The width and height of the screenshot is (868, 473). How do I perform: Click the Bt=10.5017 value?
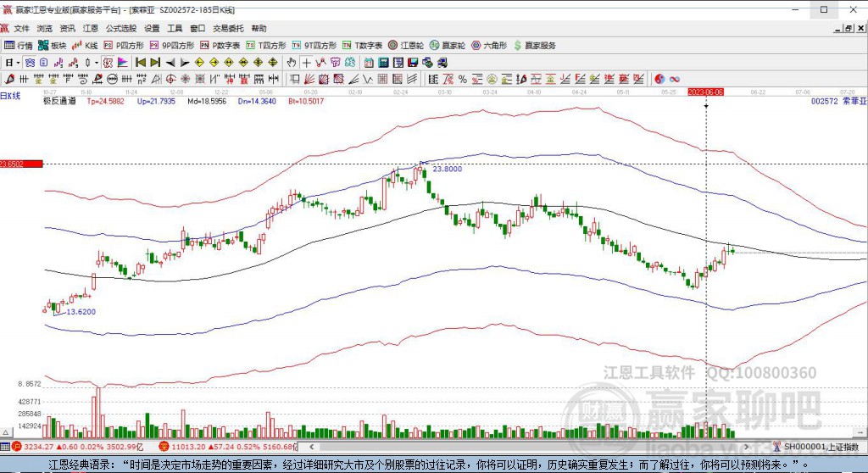[x=306, y=102]
